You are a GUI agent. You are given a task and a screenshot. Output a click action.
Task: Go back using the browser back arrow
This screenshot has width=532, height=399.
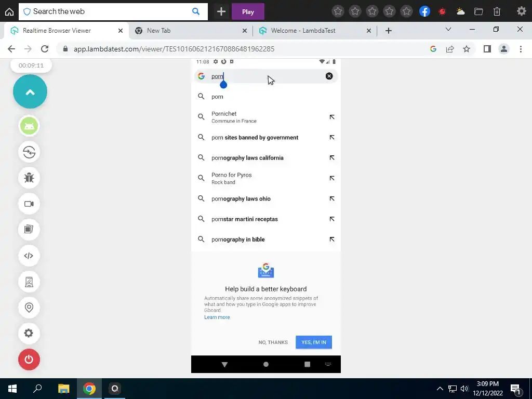11,49
